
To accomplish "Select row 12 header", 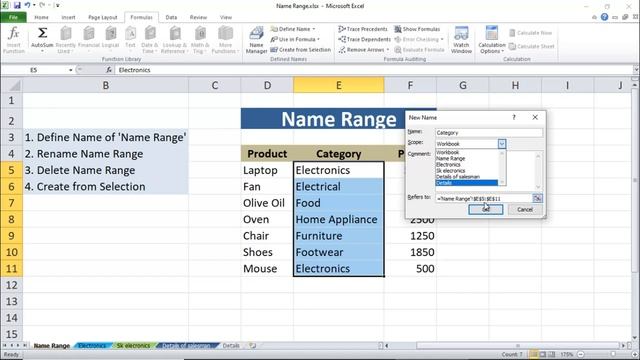I will pyautogui.click(x=11, y=285).
